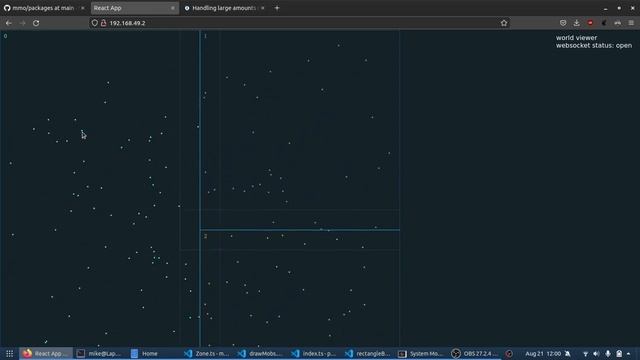Open the OBS 27.2.4 taskbar entry
The width and height of the screenshot is (640, 360).
point(475,353)
